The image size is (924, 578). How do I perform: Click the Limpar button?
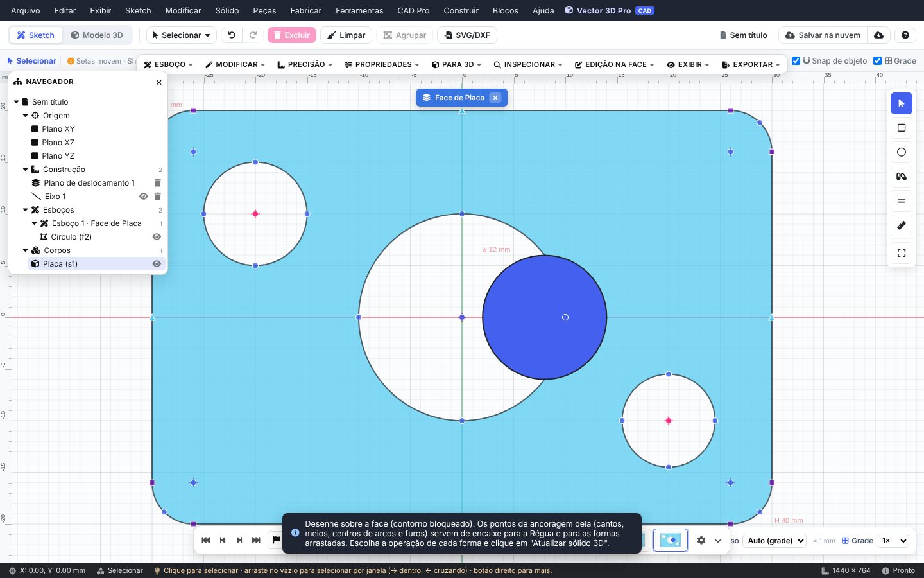point(346,35)
